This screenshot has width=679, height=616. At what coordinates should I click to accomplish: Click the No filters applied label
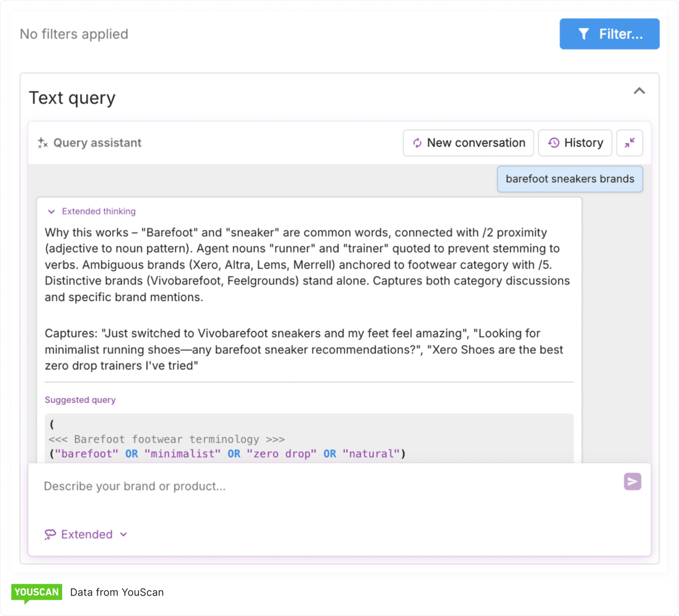tap(74, 34)
